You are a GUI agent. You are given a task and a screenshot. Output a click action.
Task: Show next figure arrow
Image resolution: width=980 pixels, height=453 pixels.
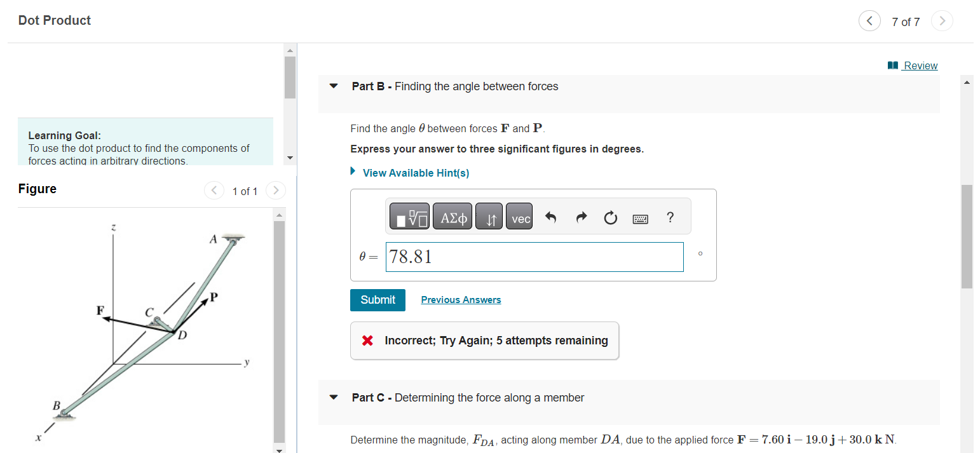click(275, 190)
